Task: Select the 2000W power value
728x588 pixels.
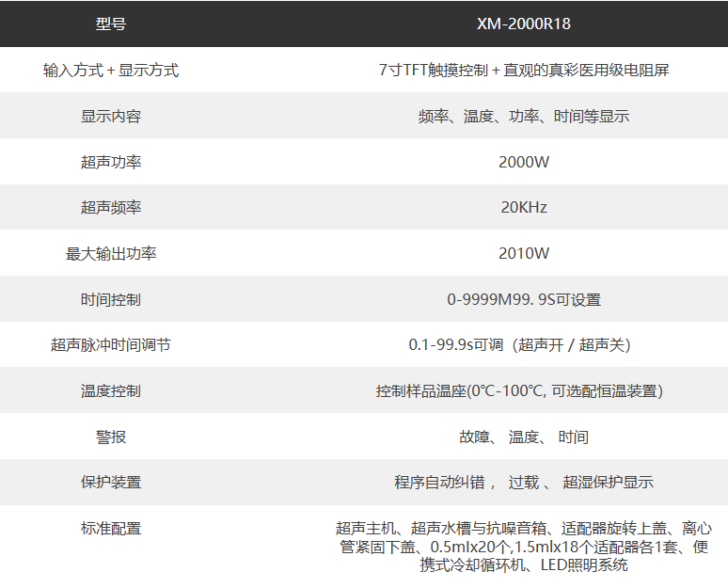Action: coord(523,163)
